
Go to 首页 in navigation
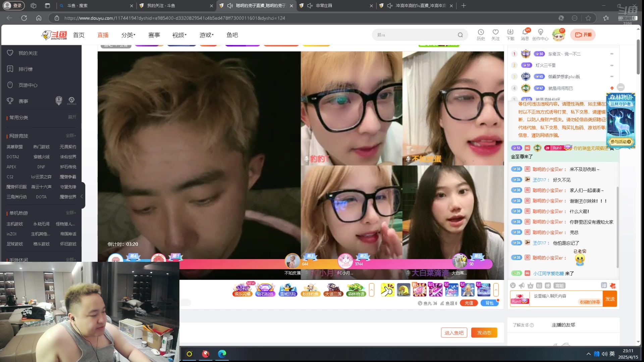79,35
